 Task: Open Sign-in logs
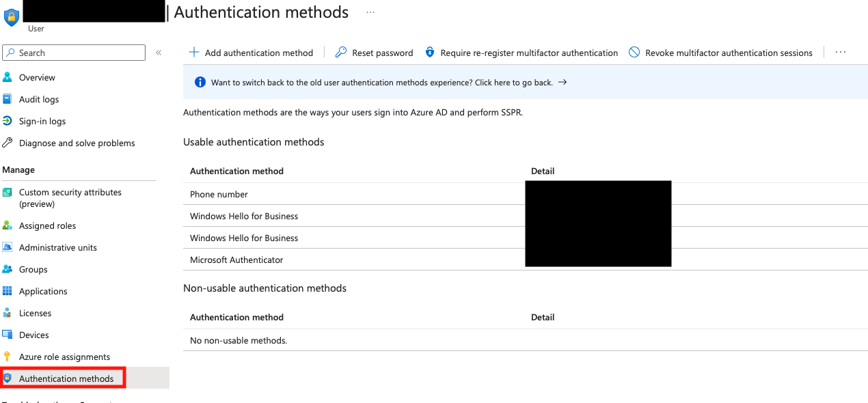pos(42,122)
